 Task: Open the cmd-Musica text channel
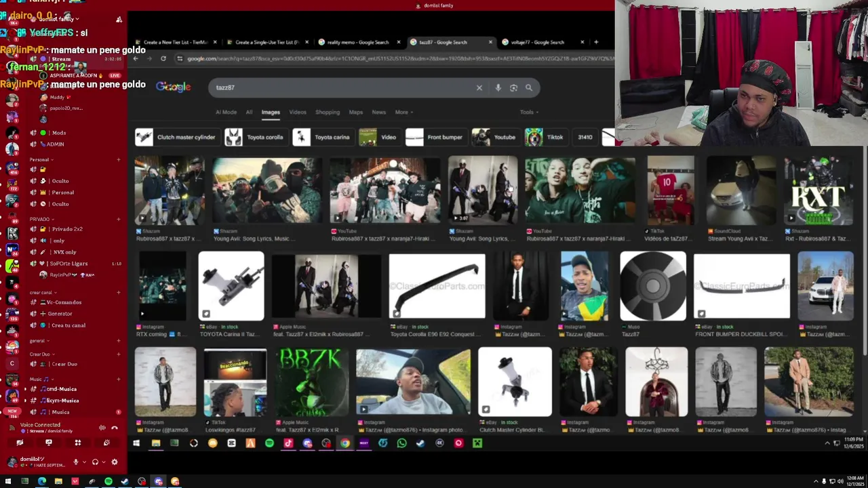(62, 389)
